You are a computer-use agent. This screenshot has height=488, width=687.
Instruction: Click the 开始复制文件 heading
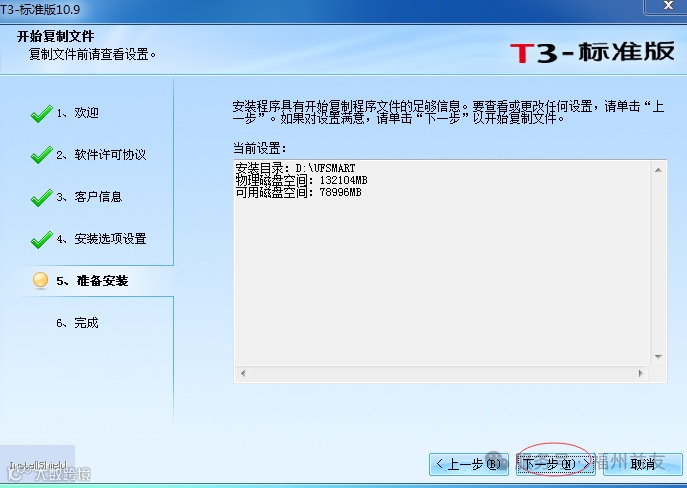point(56,36)
